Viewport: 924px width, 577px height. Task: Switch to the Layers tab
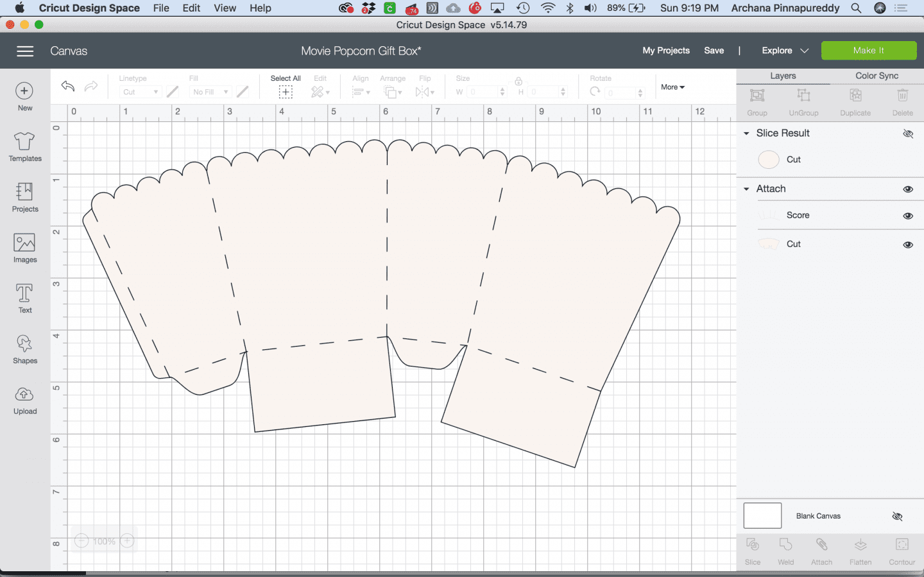(783, 76)
